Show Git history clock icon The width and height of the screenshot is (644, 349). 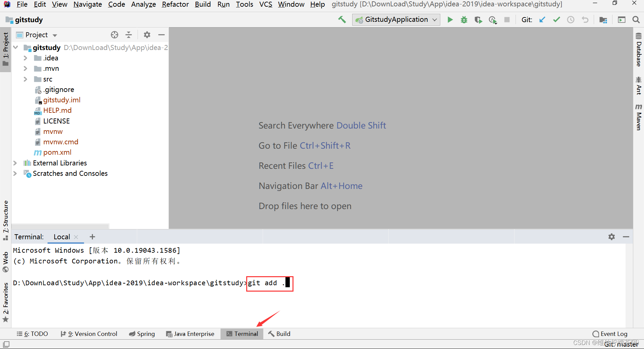[571, 20]
